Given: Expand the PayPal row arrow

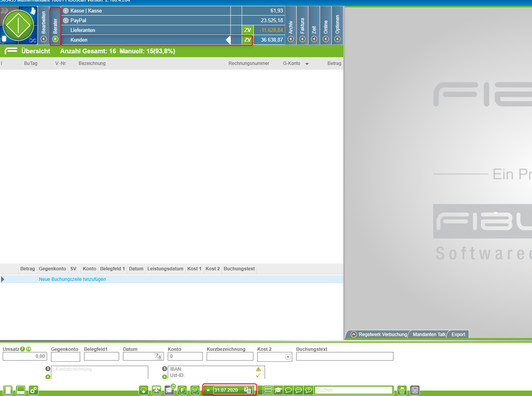Looking at the screenshot, I should point(66,20).
